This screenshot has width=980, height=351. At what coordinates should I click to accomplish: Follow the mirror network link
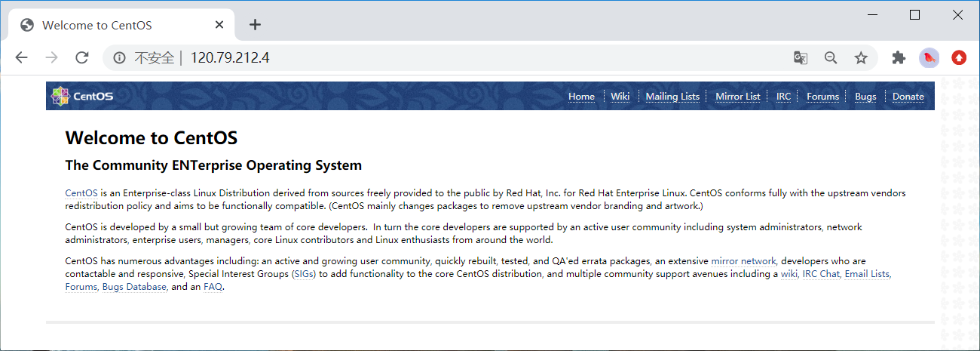pos(743,261)
